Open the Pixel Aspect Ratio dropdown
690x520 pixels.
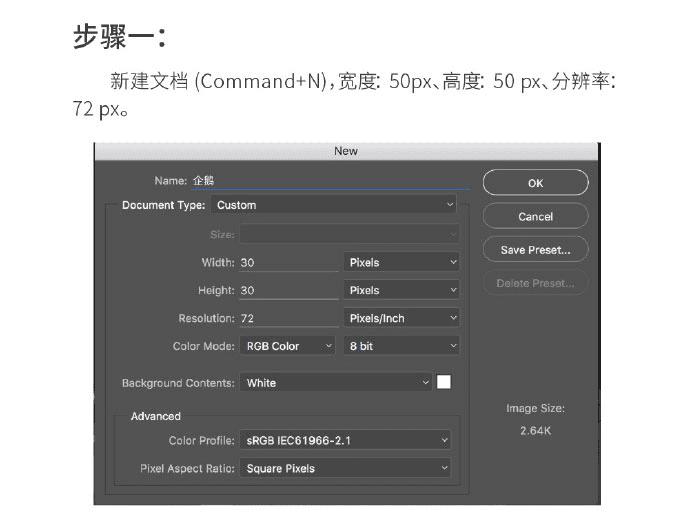[x=345, y=468]
